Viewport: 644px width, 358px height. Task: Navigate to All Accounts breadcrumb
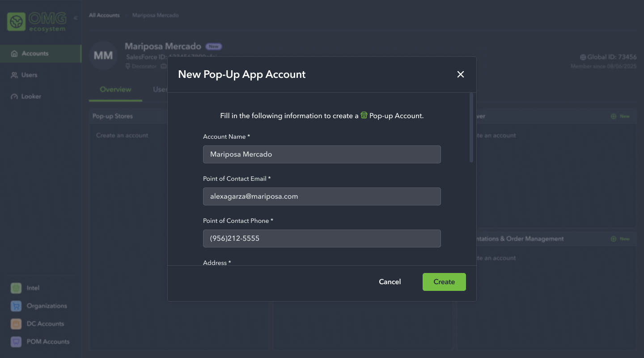[104, 15]
